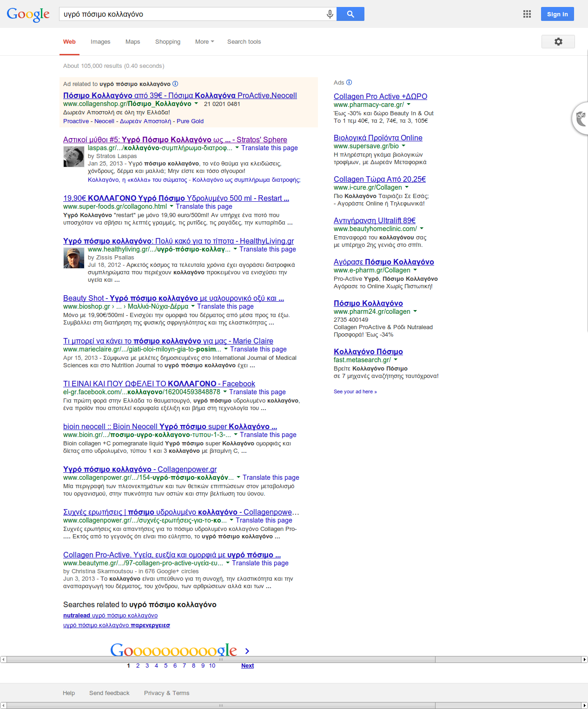Expand dropdown arrow beside marieclaire.gr URL

tap(226, 349)
